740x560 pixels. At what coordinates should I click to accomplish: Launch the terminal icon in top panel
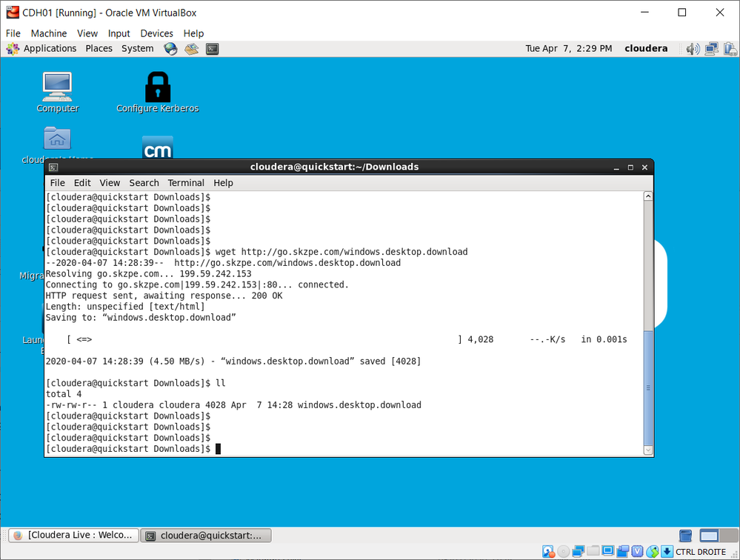[x=213, y=49]
